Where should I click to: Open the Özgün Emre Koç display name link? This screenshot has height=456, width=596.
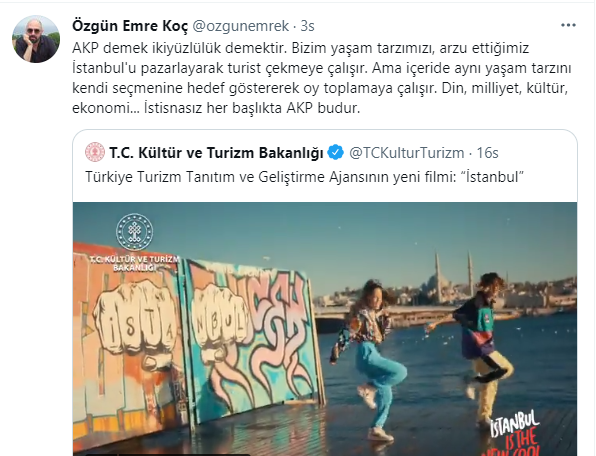pos(130,26)
